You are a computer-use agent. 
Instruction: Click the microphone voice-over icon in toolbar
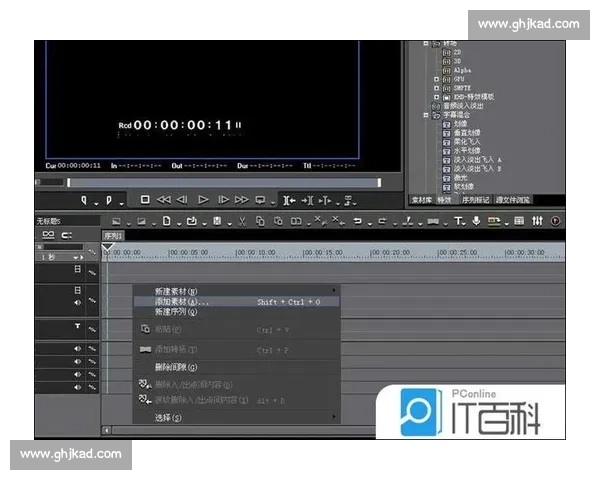[476, 220]
